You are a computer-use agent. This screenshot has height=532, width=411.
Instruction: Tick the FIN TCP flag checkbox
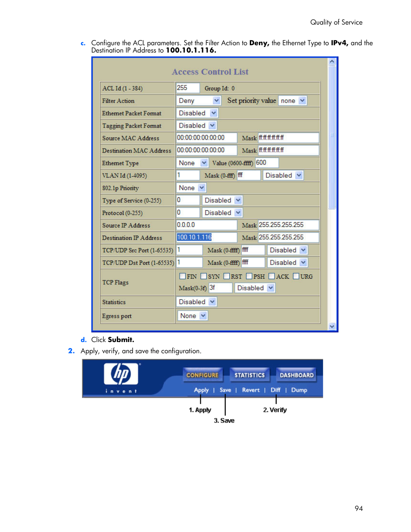[x=183, y=276]
